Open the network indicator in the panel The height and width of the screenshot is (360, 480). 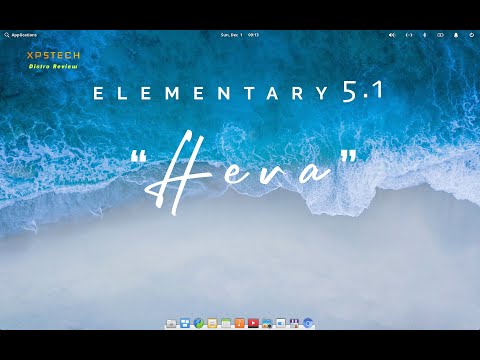coord(409,35)
